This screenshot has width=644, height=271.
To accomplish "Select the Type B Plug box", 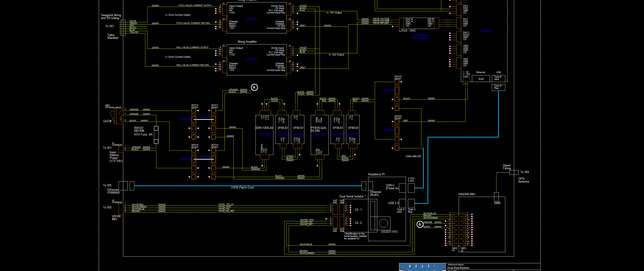I will (x=498, y=87).
